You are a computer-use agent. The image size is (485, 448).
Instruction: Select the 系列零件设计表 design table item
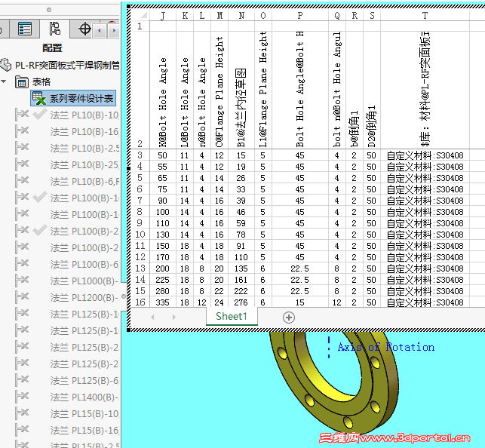(x=73, y=98)
